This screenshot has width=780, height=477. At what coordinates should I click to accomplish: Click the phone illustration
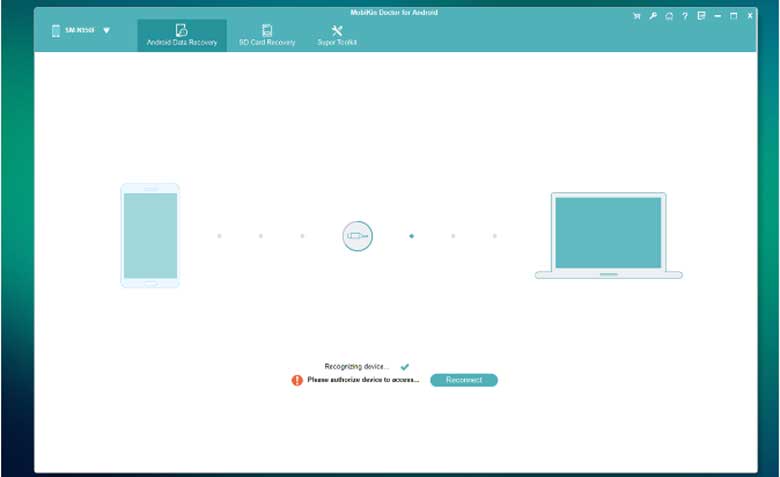point(150,235)
